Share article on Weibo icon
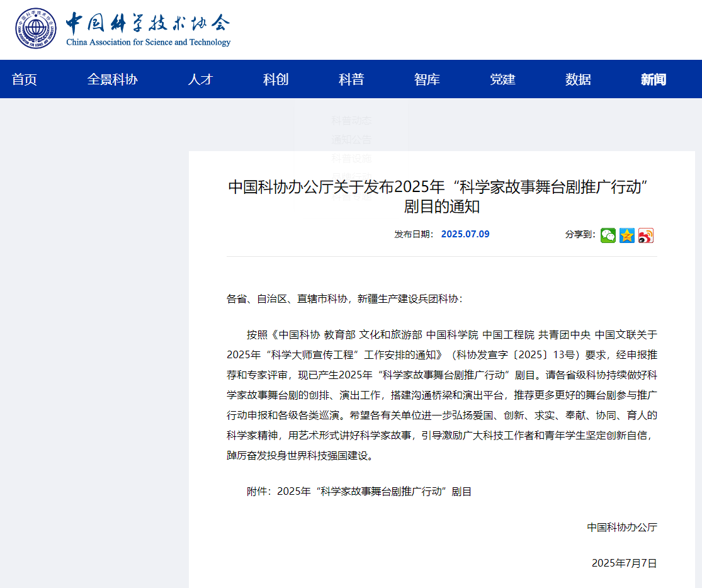The image size is (702, 588). pyautogui.click(x=645, y=235)
